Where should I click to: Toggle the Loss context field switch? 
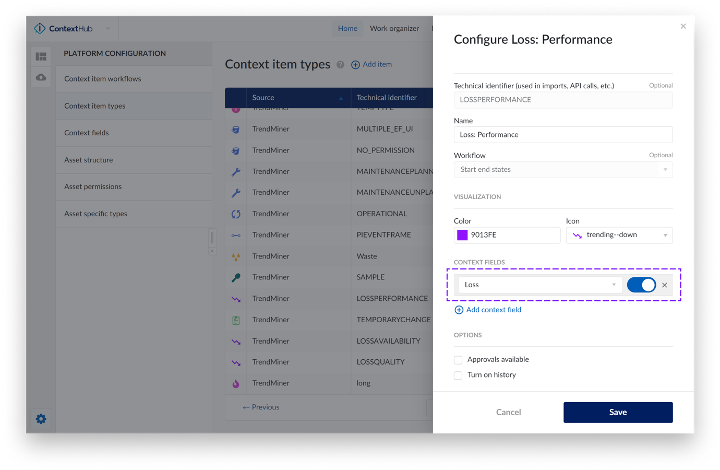641,285
